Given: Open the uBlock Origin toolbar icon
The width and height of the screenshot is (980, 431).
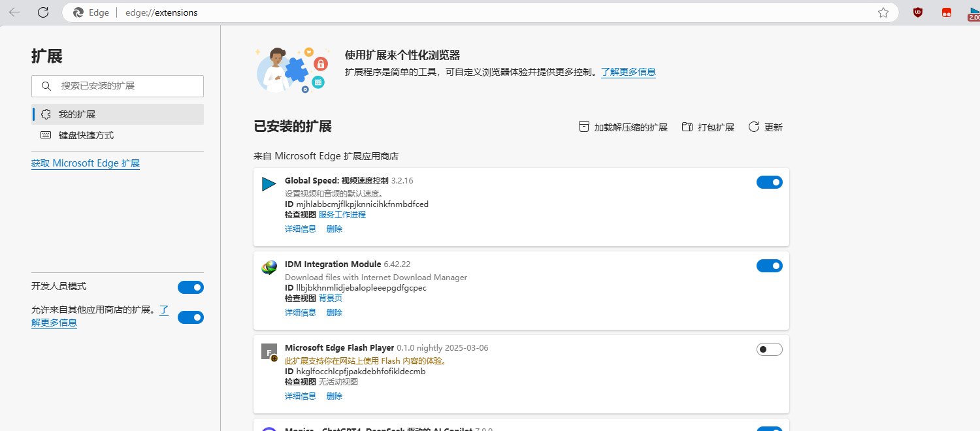Looking at the screenshot, I should (918, 12).
